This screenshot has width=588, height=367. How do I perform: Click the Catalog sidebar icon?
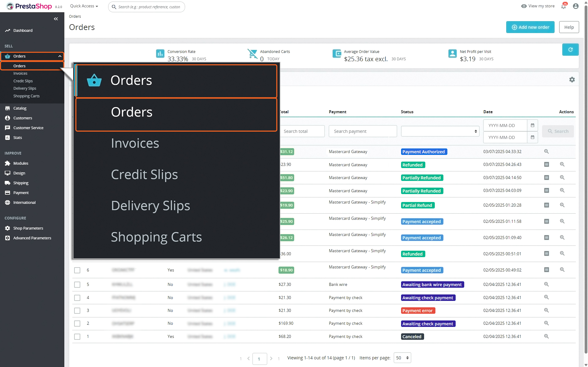tap(7, 108)
